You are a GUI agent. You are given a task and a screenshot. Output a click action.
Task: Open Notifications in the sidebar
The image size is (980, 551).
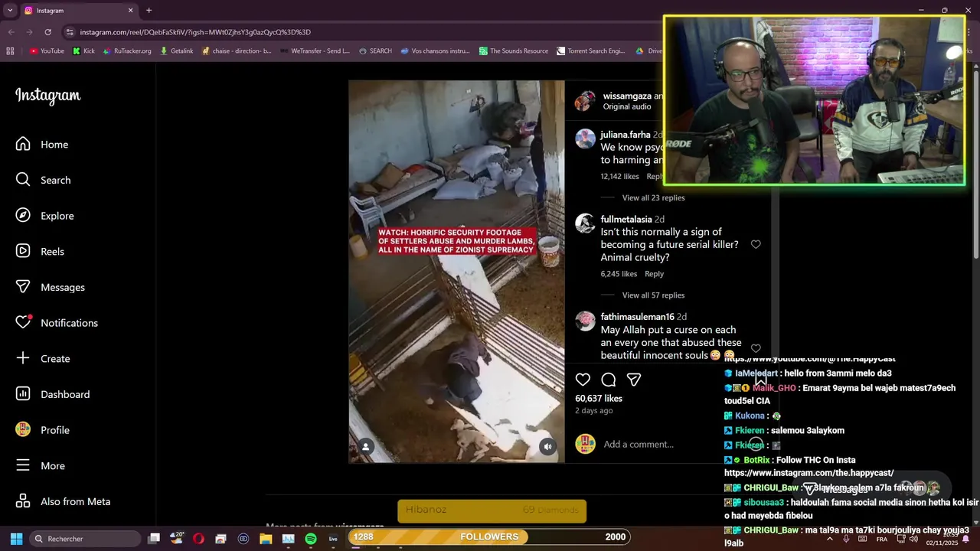pyautogui.click(x=57, y=323)
